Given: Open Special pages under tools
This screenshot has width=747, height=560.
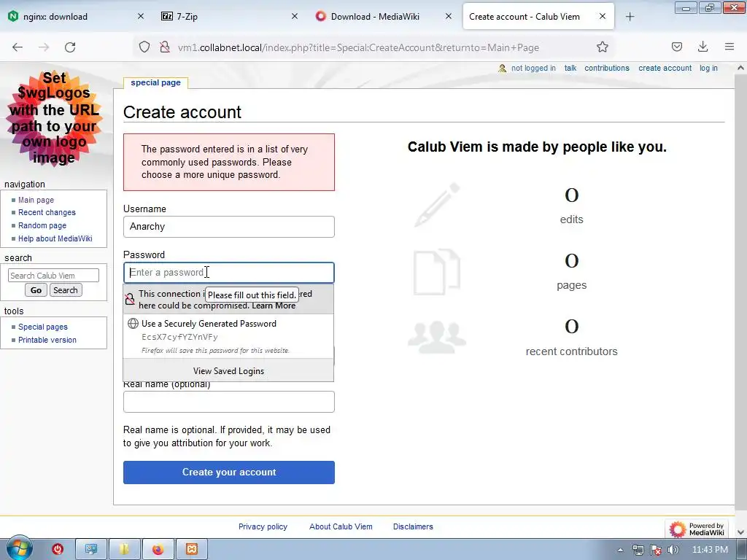Looking at the screenshot, I should point(43,327).
